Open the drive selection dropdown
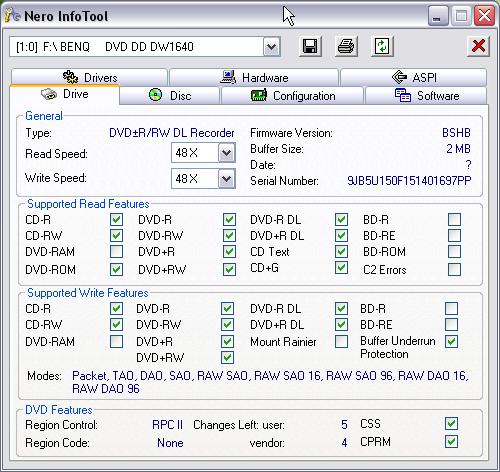Screen dimensions: 500x472 click(272, 47)
